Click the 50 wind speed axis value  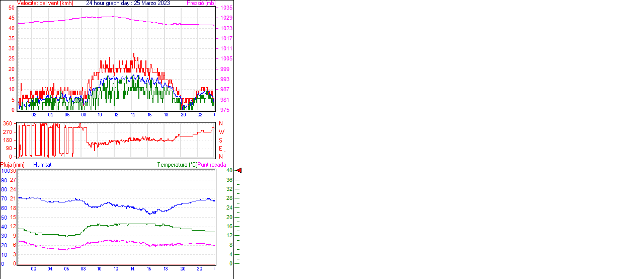tap(12, 8)
